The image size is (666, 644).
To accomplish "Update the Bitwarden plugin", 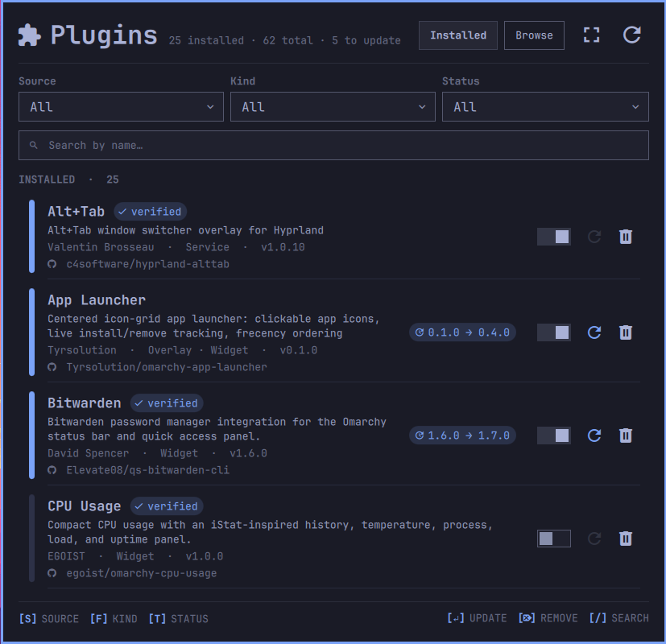I will [594, 436].
